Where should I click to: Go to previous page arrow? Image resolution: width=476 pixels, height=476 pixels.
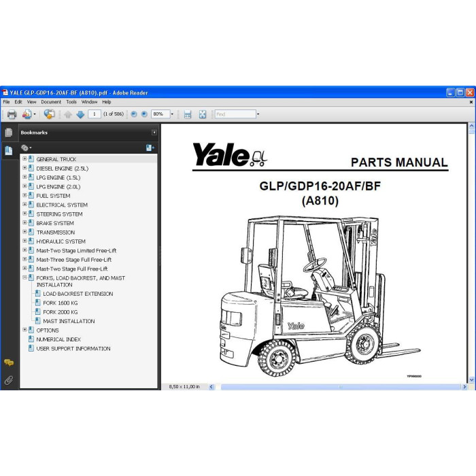[68, 114]
